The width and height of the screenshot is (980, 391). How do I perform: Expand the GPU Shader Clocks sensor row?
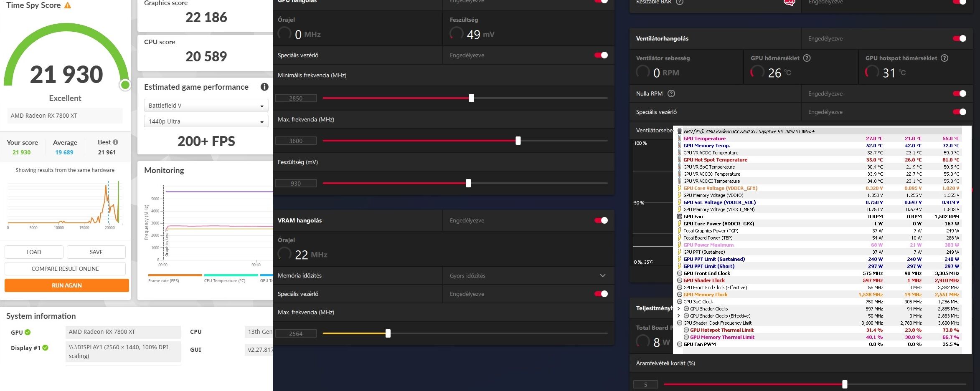click(x=679, y=309)
